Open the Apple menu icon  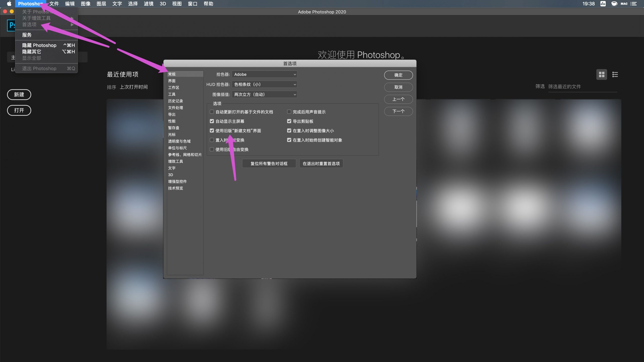(9, 4)
